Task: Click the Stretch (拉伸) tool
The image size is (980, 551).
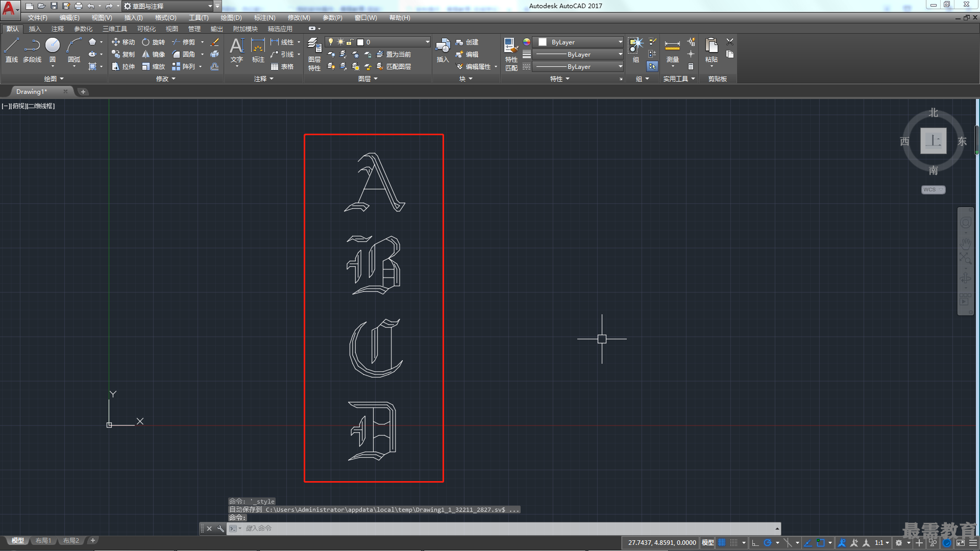Action: click(123, 67)
